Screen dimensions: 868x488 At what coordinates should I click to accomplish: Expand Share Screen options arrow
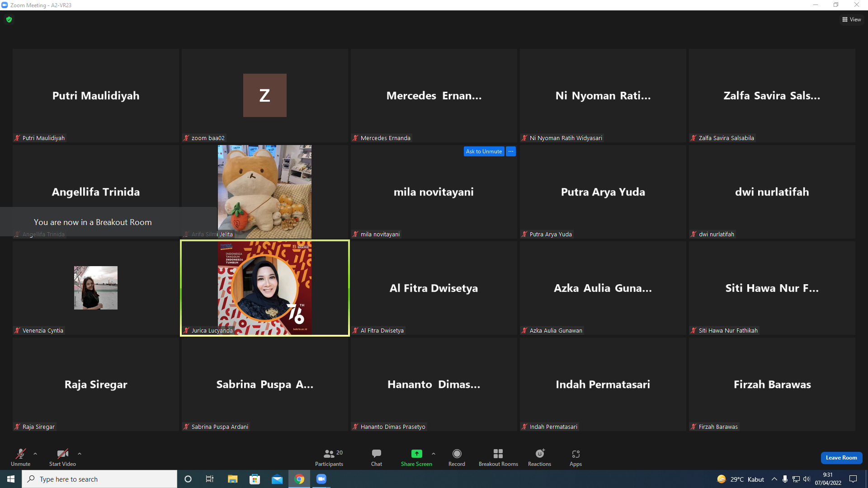[434, 454]
